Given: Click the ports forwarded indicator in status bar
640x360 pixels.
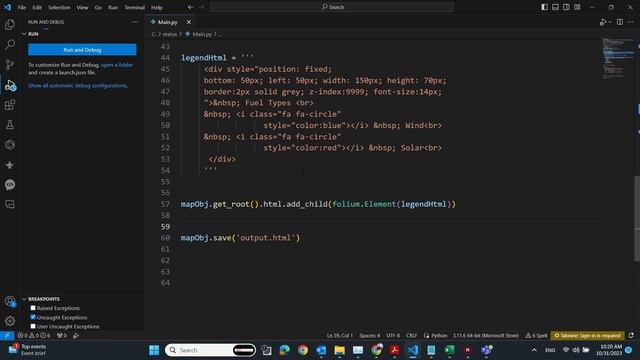Looking at the screenshot, I should click(x=62, y=336).
